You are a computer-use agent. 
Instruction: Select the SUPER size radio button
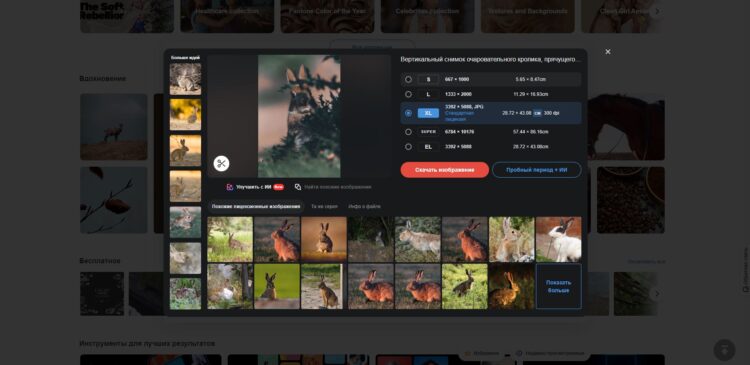click(408, 132)
